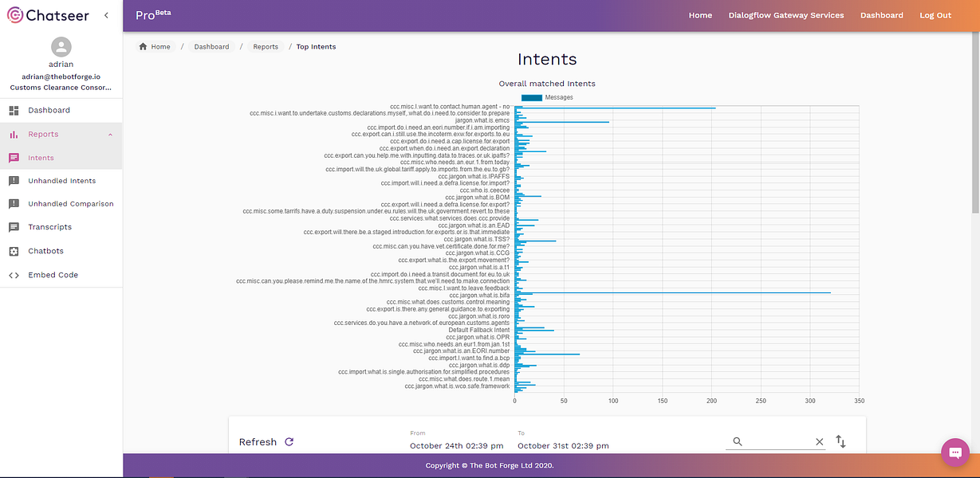
Task: Open the To date picker
Action: [563, 445]
